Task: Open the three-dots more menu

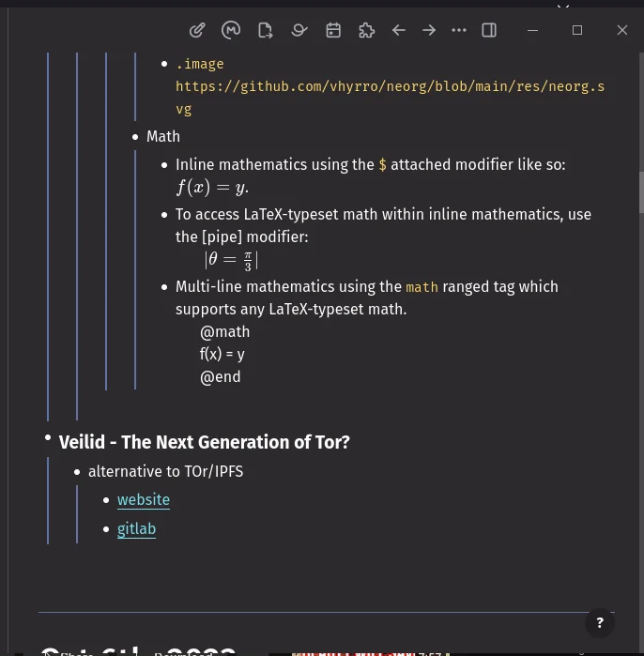Action: 459,30
